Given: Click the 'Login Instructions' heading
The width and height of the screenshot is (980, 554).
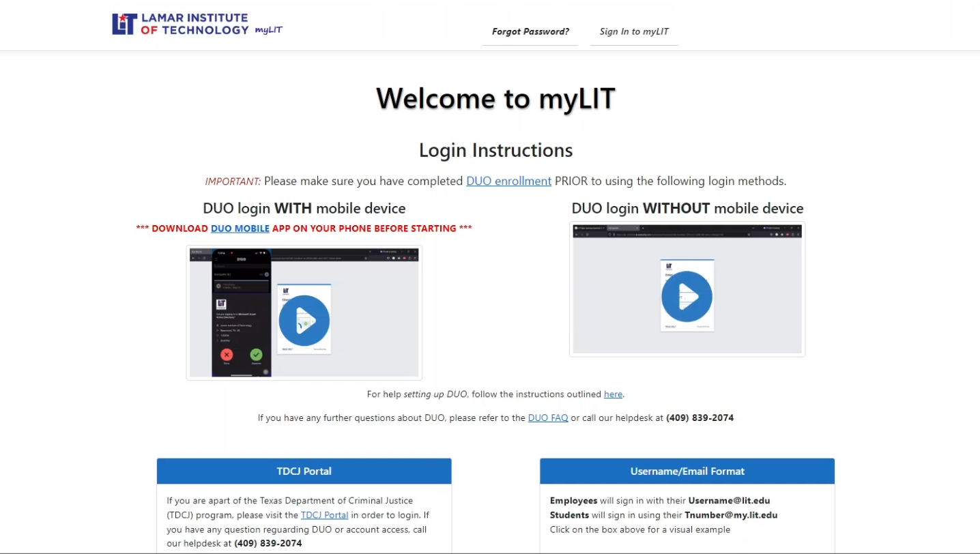Looking at the screenshot, I should click(x=495, y=150).
